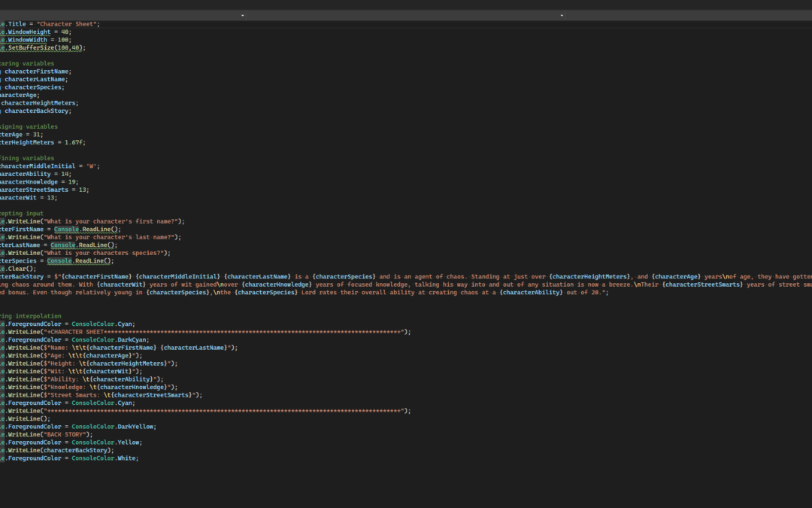The image size is (812, 508).
Task: Click WriteLine(characterBackStory)
Action: click(59, 450)
